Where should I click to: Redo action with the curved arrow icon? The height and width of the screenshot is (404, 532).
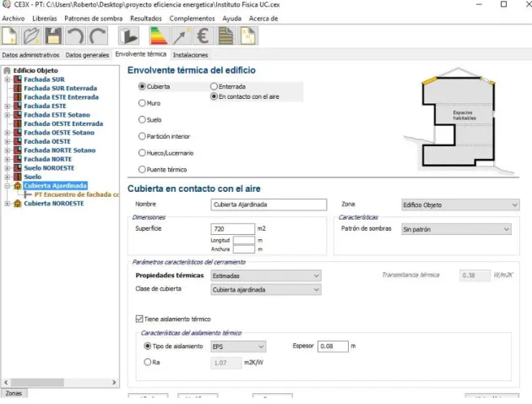98,35
